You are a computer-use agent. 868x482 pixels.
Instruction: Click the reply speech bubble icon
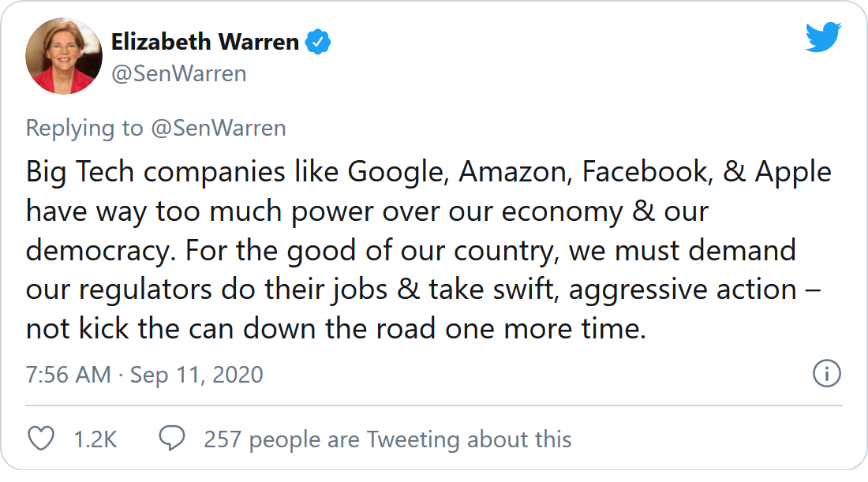172,439
